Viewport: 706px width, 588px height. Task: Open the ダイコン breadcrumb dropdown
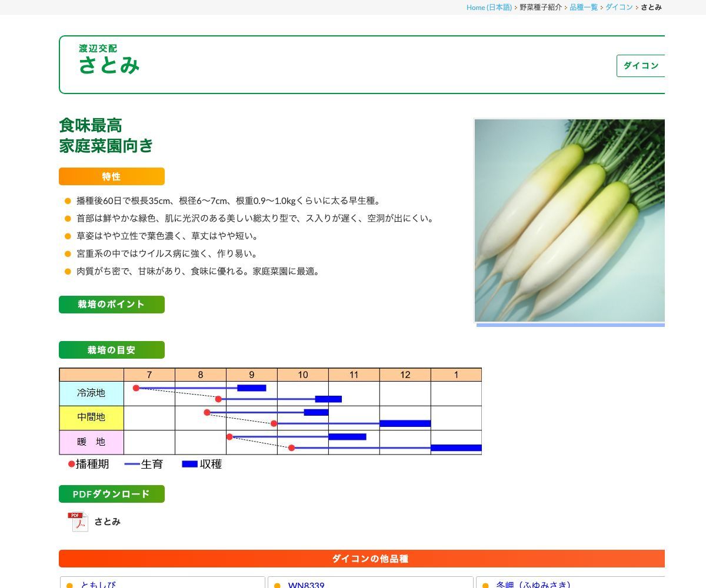click(619, 8)
